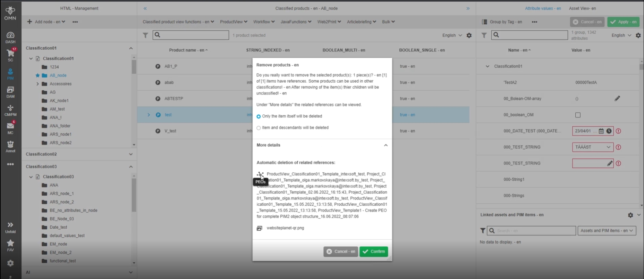The height and width of the screenshot is (279, 644).
Task: Select the AK_node1 folder
Action: 59,101
